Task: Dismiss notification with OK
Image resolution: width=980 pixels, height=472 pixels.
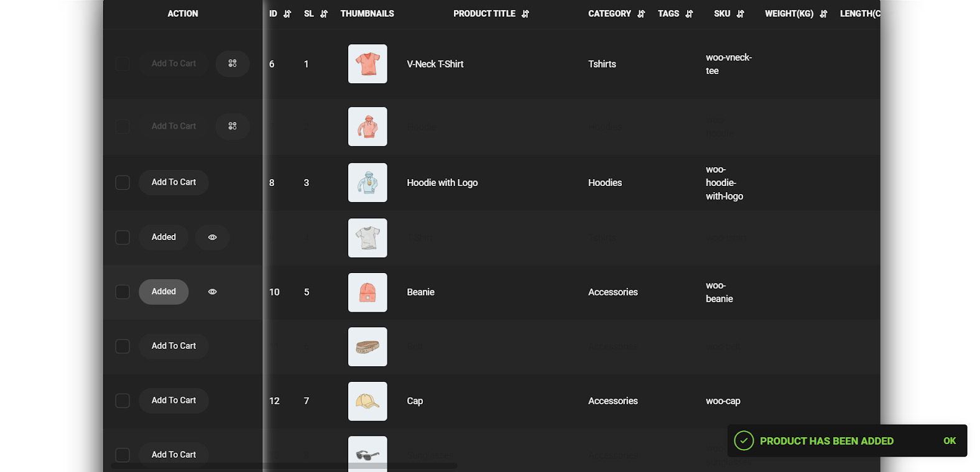Action: tap(949, 441)
